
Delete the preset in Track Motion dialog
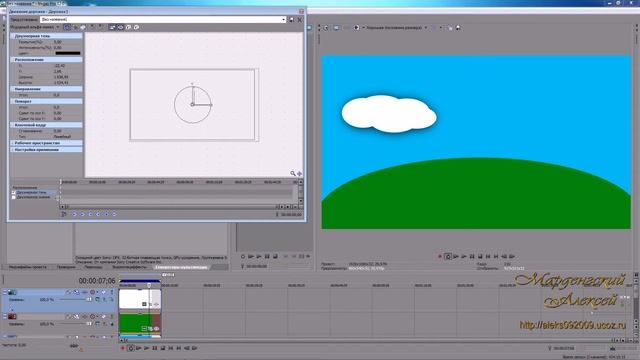point(300,19)
